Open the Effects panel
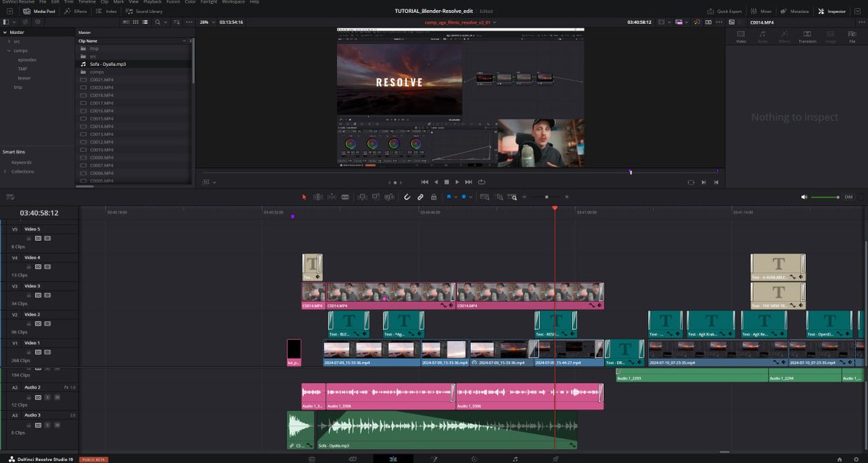The image size is (868, 463). 76,12
